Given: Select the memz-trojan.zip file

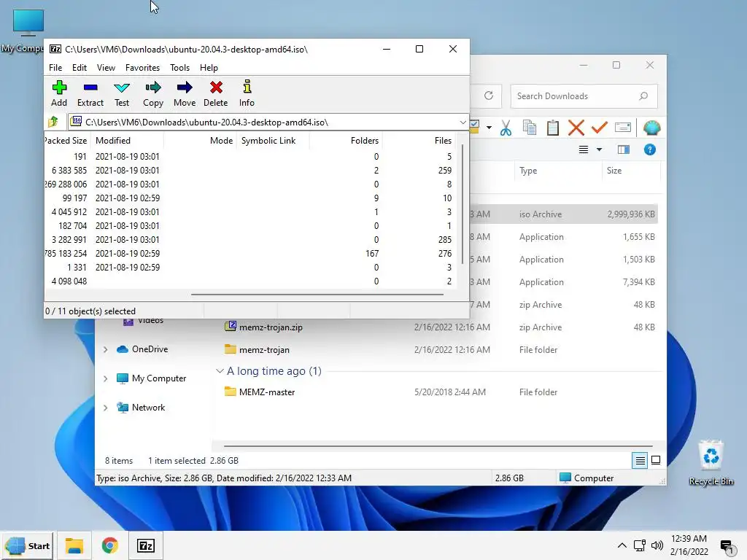Looking at the screenshot, I should point(271,327).
